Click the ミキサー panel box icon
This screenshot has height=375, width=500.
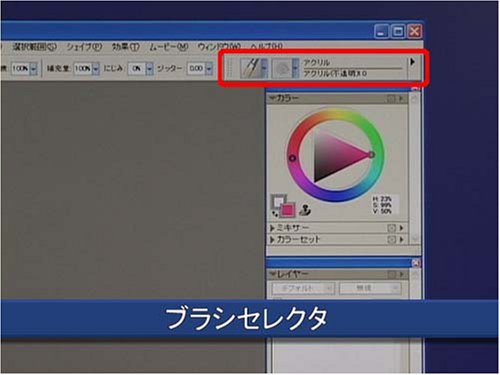point(391,228)
